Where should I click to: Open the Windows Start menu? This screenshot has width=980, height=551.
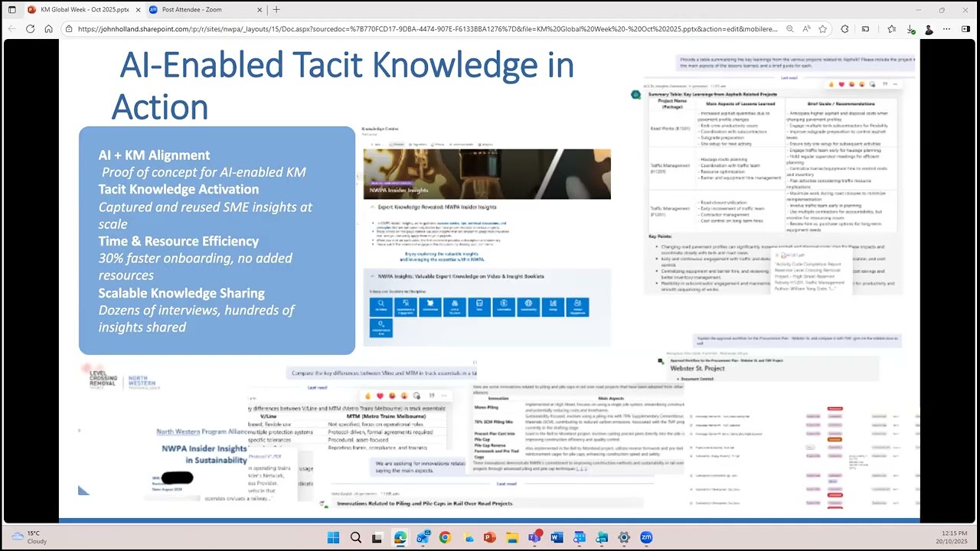333,537
